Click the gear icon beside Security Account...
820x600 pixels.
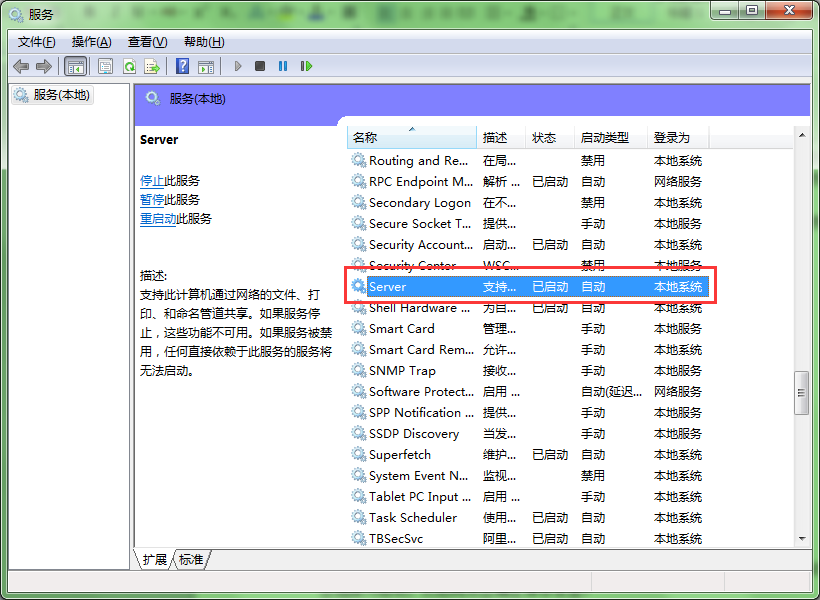(x=358, y=244)
